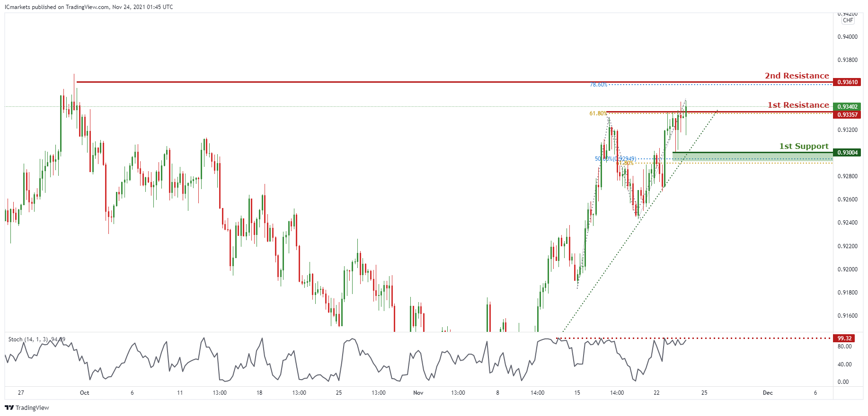Click the green support zone rectangle
868x416 pixels.
click(753, 157)
